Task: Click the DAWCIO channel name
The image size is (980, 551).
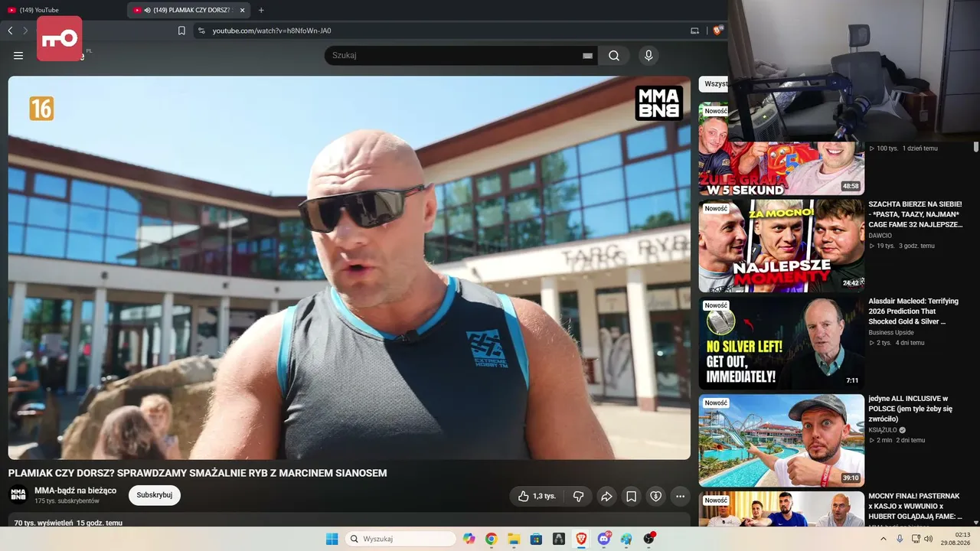Action: coord(880,236)
